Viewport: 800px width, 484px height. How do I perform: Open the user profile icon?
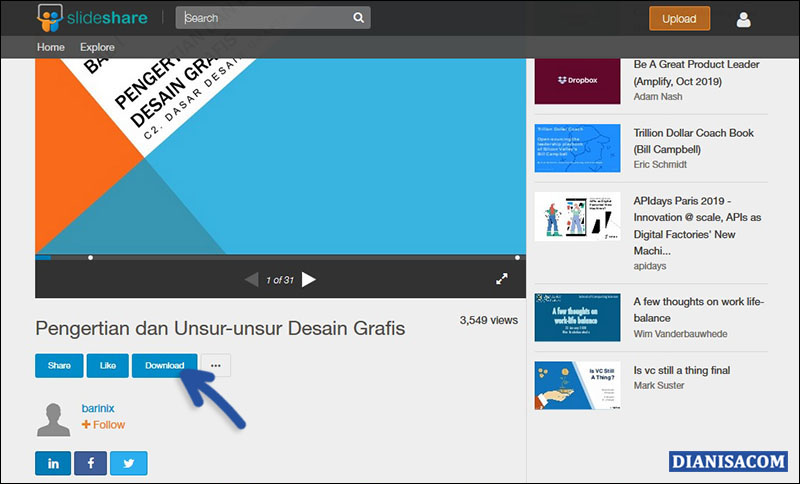743,19
